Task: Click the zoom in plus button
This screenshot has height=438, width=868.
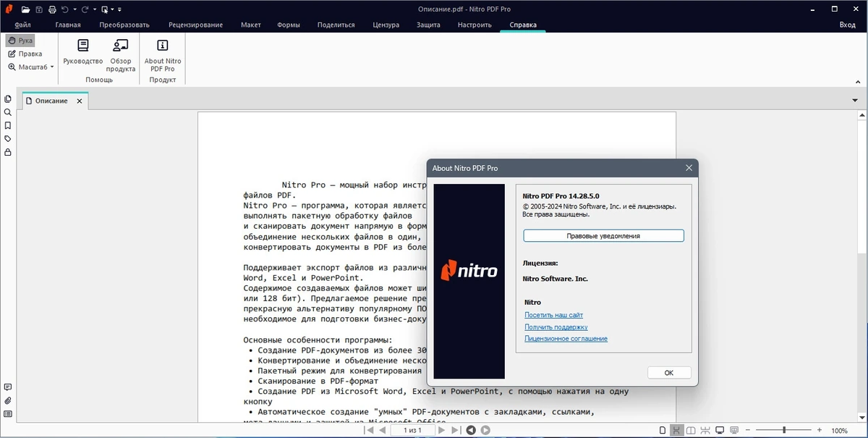Action: coord(820,431)
